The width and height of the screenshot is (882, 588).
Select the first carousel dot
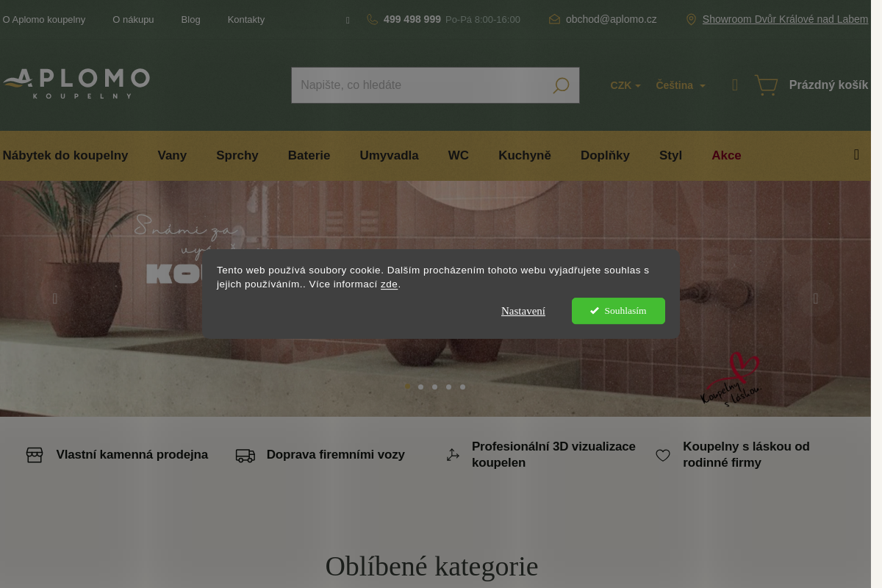[407, 387]
